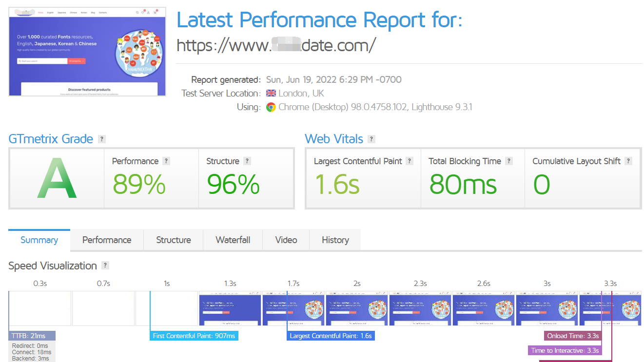Open the Summary tab
644x362 pixels.
point(39,240)
